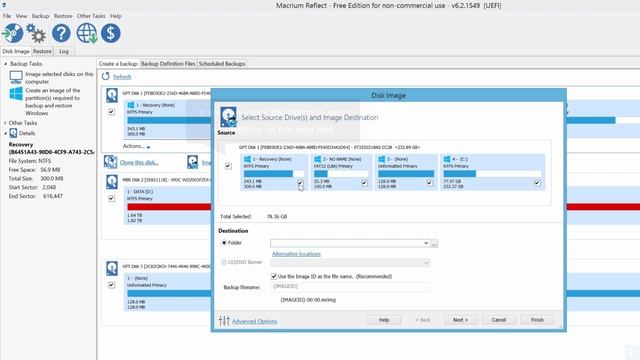Click GPT Disk 1 drive icon in main window
640x360 pixels.
click(112, 95)
